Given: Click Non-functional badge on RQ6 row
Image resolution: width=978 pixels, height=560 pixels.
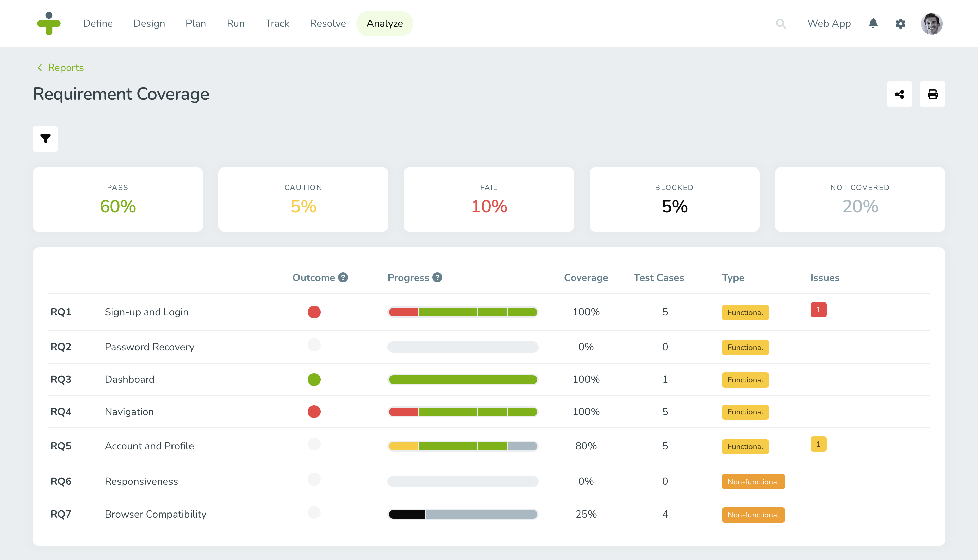Looking at the screenshot, I should click(x=752, y=482).
